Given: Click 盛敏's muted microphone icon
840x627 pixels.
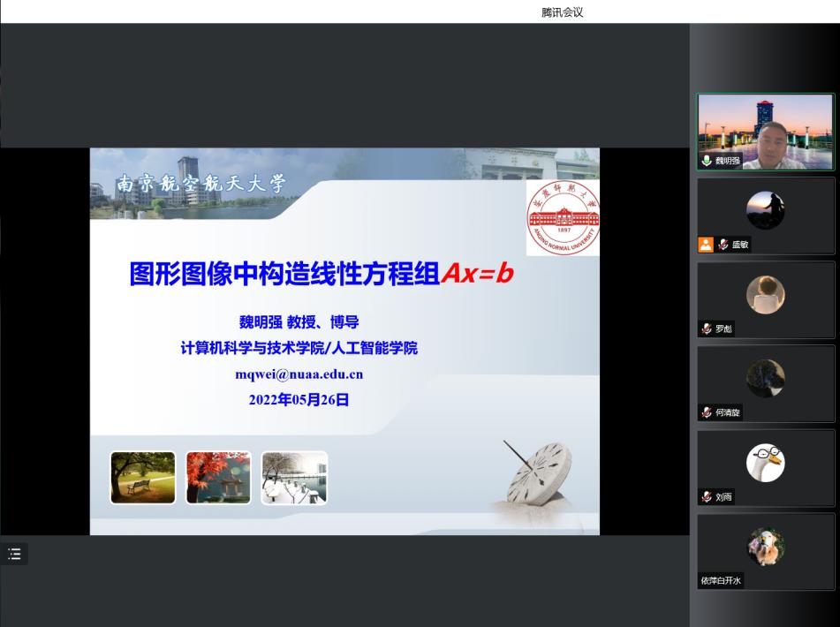Looking at the screenshot, I should click(723, 246).
